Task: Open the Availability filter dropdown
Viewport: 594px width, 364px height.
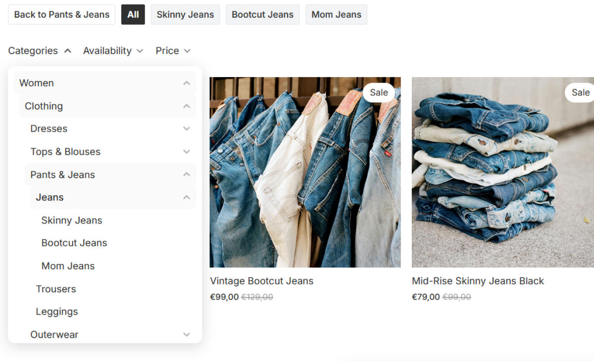Action: point(113,50)
